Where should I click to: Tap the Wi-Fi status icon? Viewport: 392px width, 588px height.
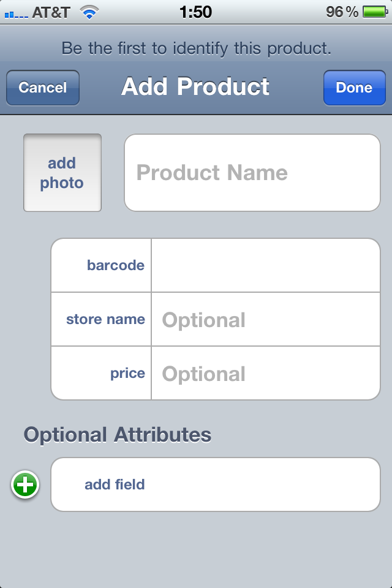coord(90,12)
